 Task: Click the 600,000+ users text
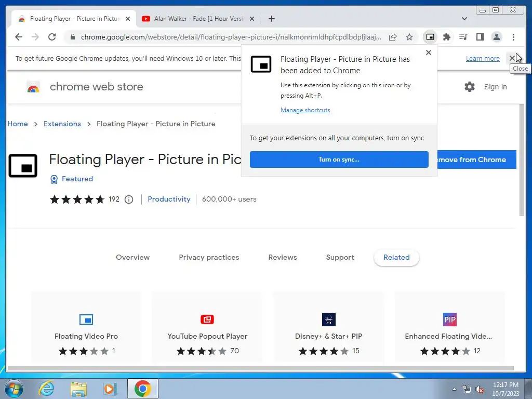229,199
